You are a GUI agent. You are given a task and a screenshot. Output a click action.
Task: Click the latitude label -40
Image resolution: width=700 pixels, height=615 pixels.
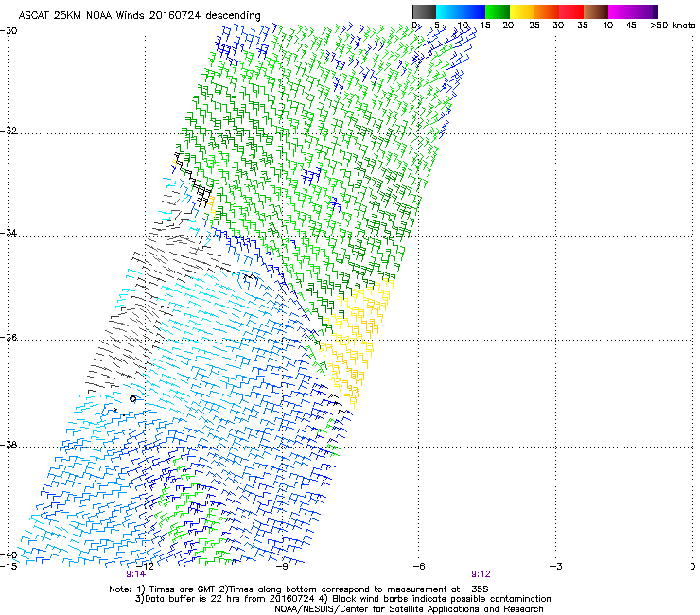[x=9, y=554]
